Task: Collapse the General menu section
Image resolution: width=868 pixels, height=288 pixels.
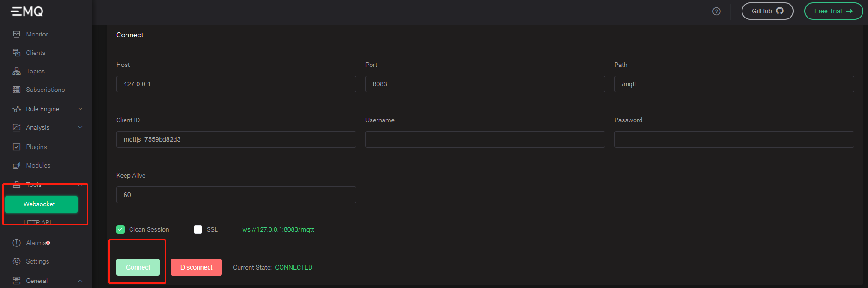Action: coord(80,281)
